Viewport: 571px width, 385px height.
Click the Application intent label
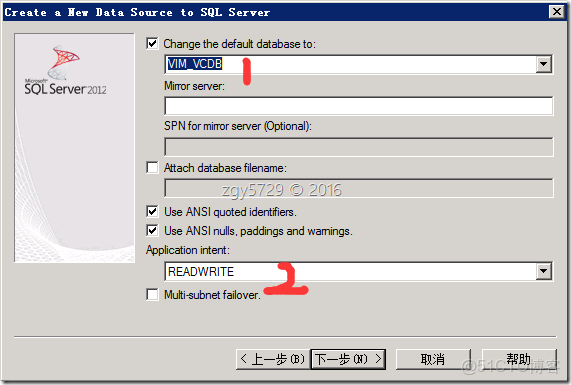point(188,250)
